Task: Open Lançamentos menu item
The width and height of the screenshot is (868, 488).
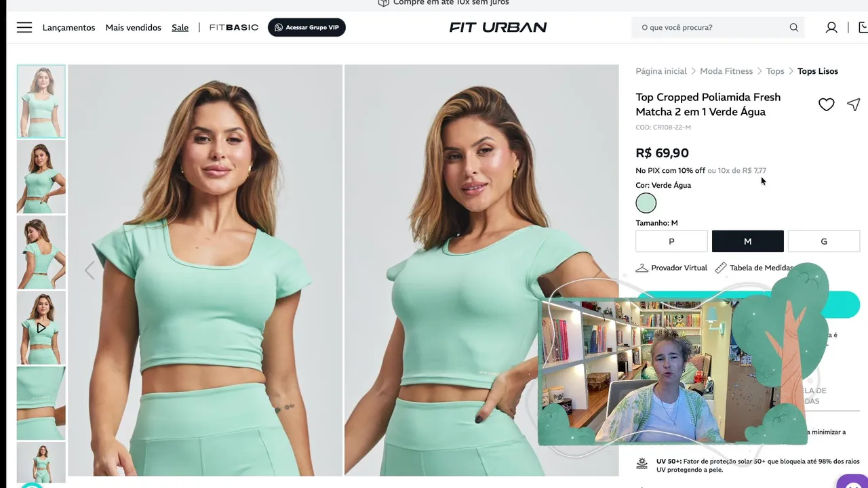Action: pyautogui.click(x=68, y=28)
